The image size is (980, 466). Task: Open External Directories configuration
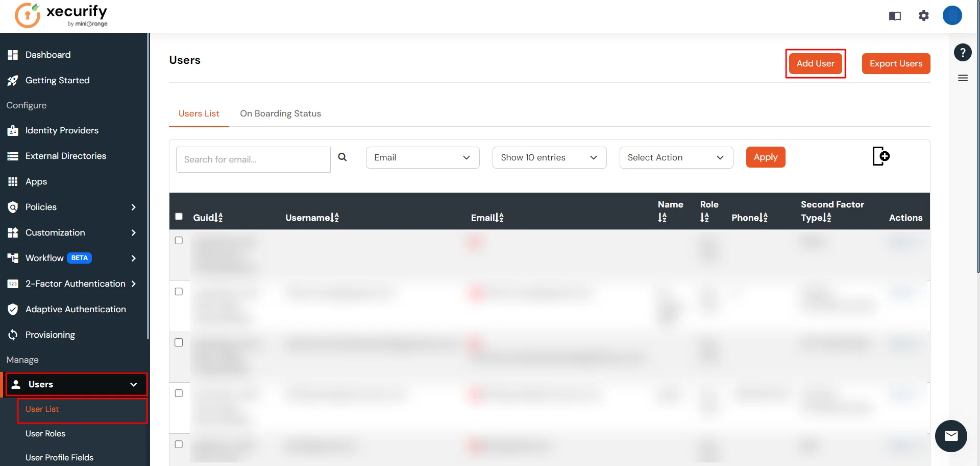coord(65,156)
